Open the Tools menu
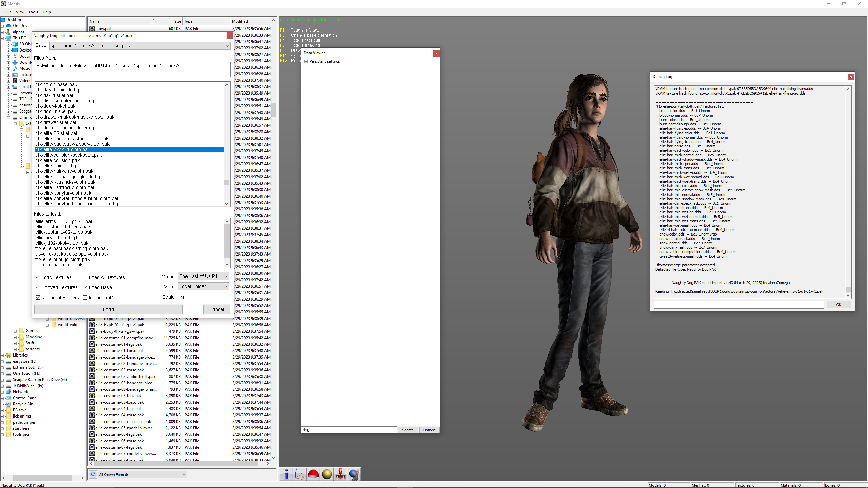Screen dimensions: 868x488 pos(33,12)
